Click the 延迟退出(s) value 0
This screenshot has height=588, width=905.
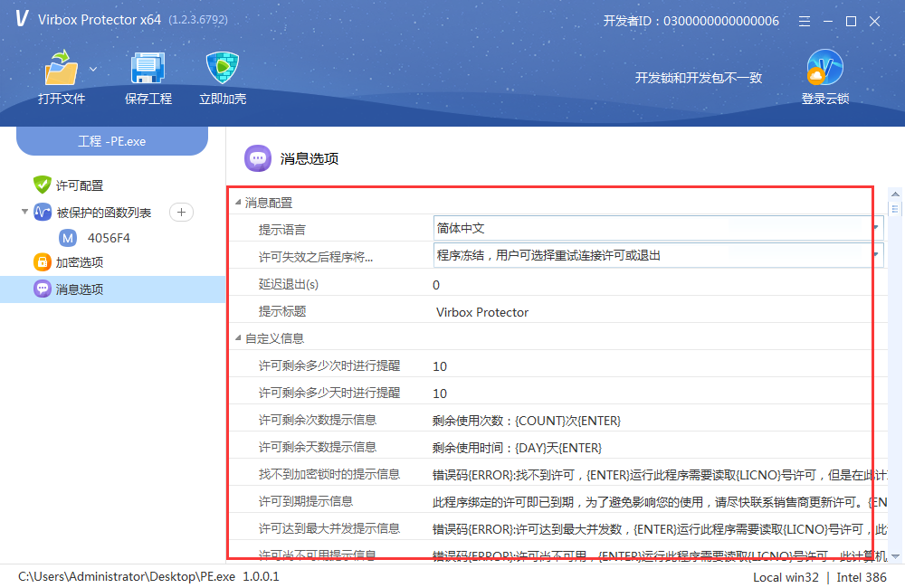(436, 285)
